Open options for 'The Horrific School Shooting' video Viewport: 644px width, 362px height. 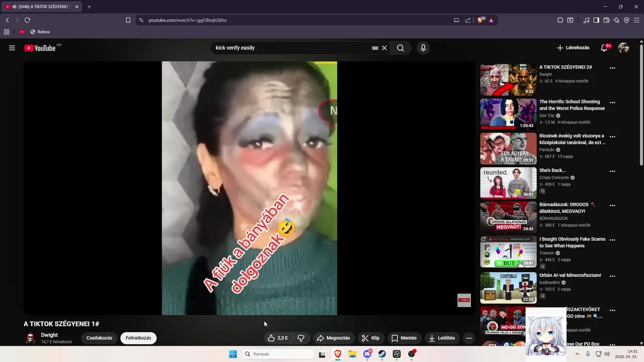click(x=612, y=102)
